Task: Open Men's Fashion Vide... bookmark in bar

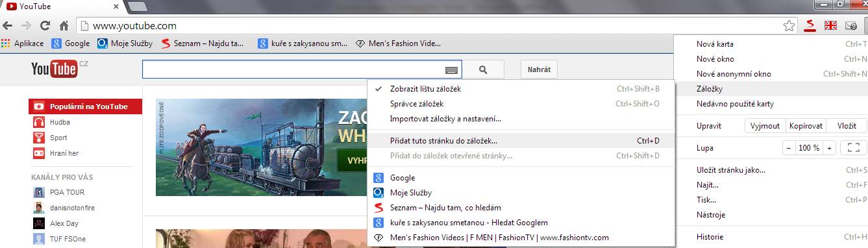Action: (399, 43)
